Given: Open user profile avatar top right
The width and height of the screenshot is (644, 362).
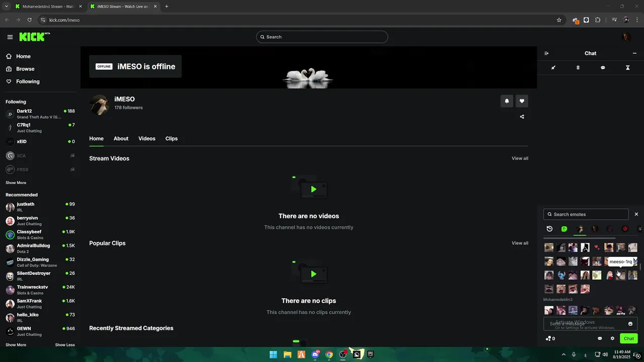Looking at the screenshot, I should pos(626,37).
